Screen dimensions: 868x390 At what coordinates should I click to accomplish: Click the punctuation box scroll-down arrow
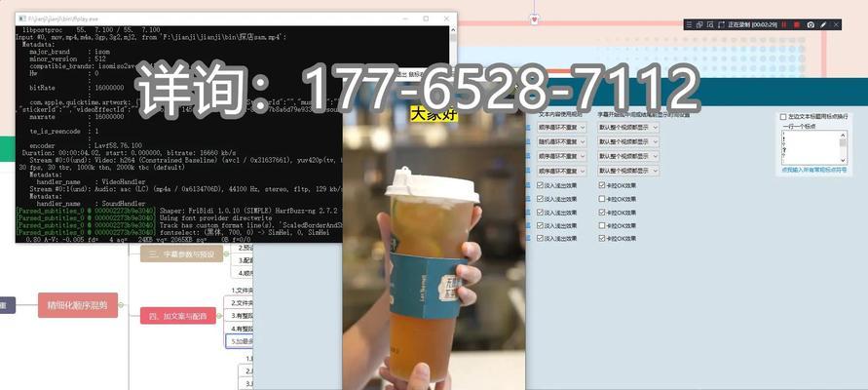[843, 161]
